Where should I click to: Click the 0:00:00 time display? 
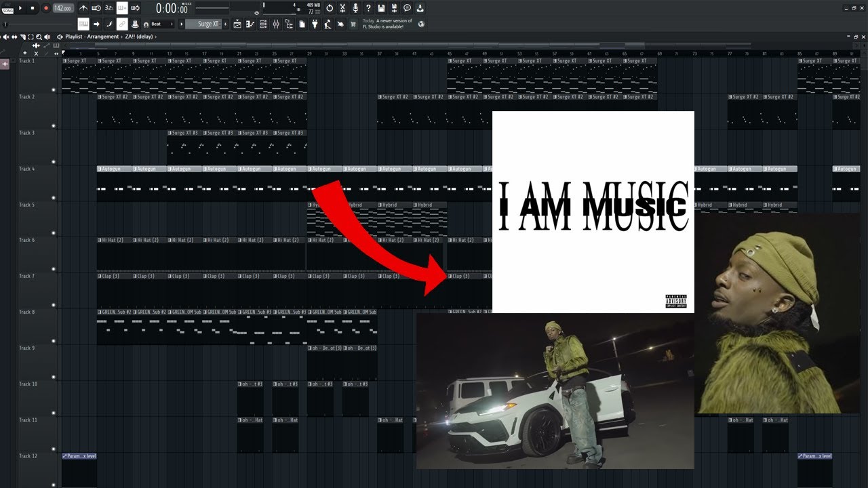[172, 8]
